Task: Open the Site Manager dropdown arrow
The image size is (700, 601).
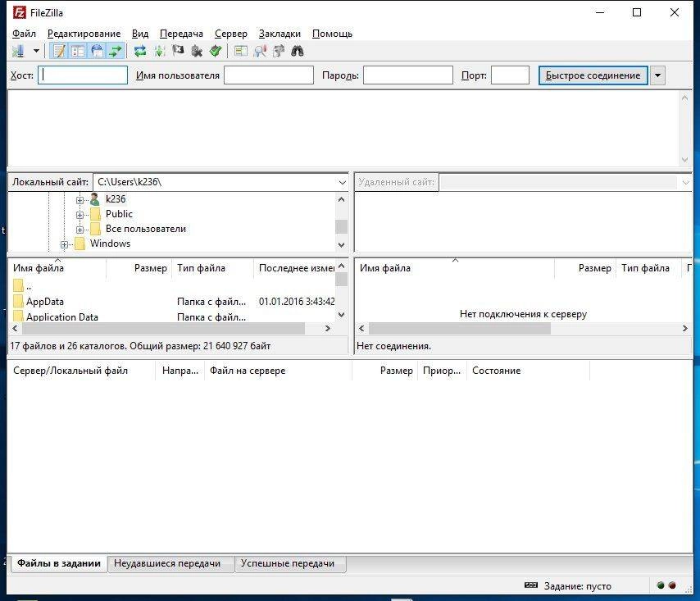Action: pos(36,52)
